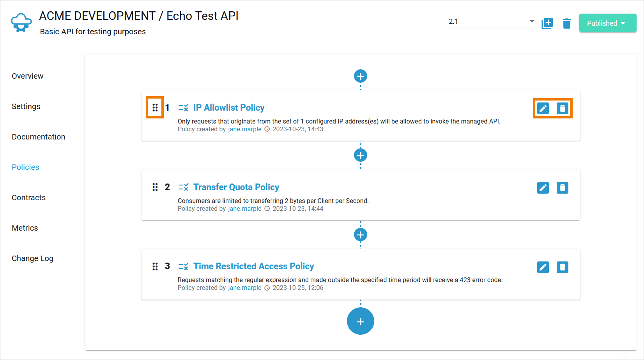Open the Time Restricted Access Policy details
Screen dimensions: 644x360
[x=254, y=266]
